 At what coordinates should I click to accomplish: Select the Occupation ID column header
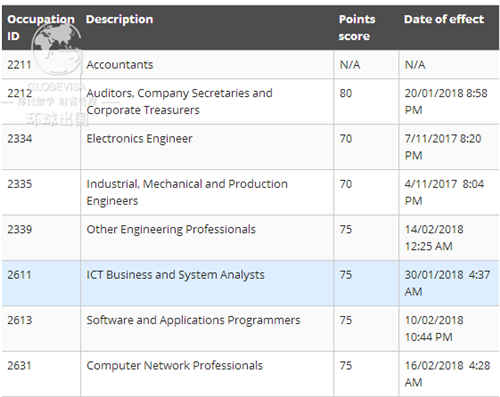point(41,27)
